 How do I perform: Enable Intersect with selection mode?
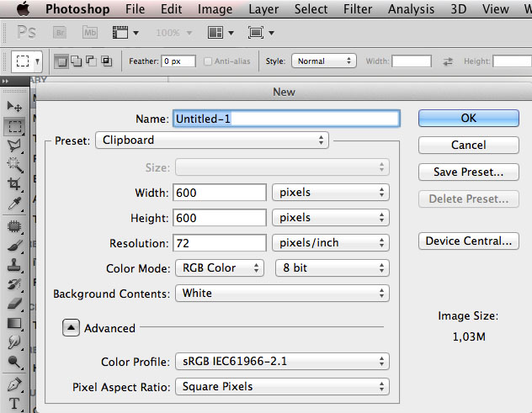point(106,61)
